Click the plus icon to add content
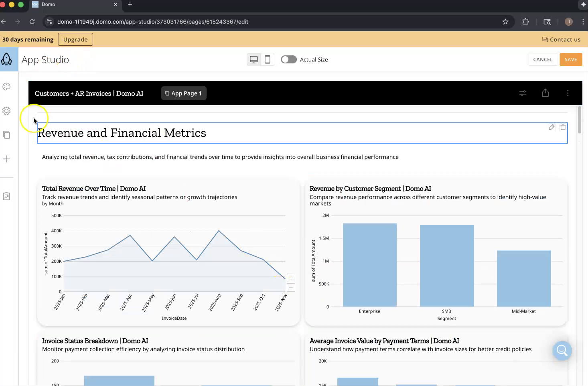This screenshot has width=588, height=386. click(x=6, y=159)
